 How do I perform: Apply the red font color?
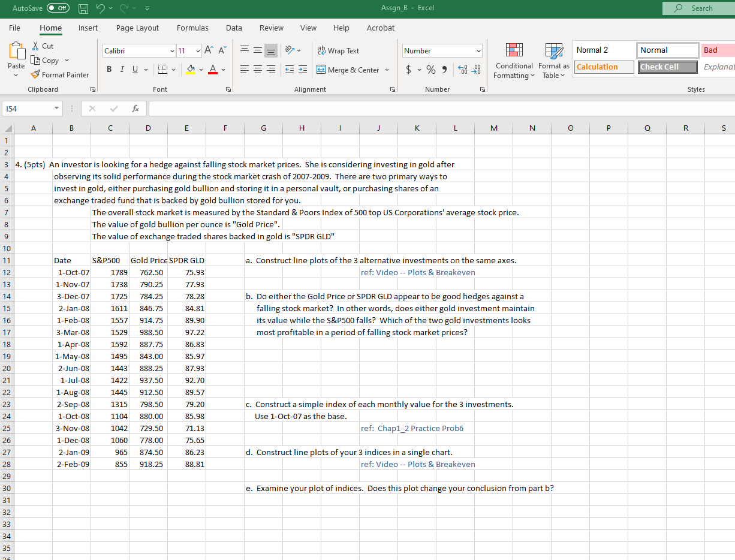click(212, 70)
